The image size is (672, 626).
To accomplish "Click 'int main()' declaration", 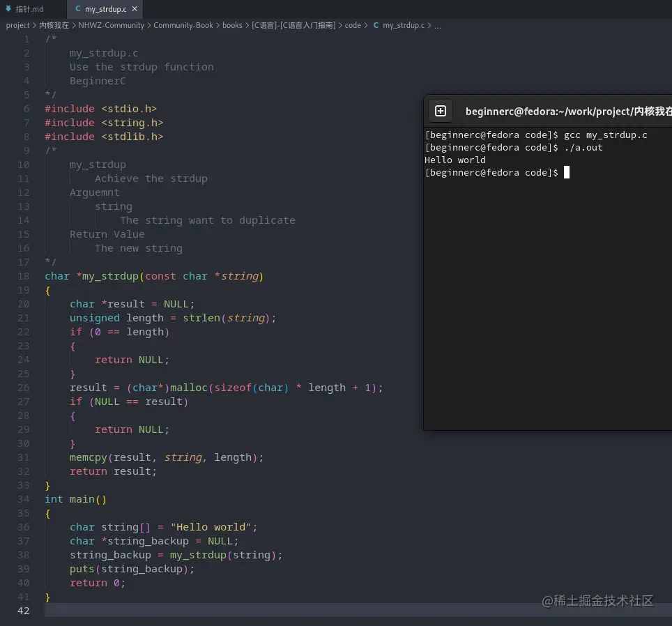I will [75, 499].
